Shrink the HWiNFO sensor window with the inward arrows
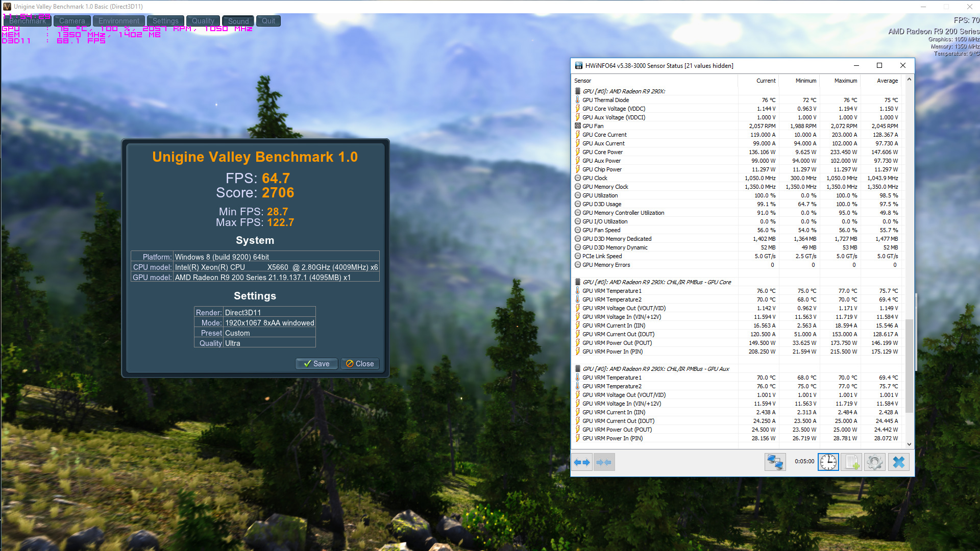This screenshot has height=551, width=980. pos(604,462)
